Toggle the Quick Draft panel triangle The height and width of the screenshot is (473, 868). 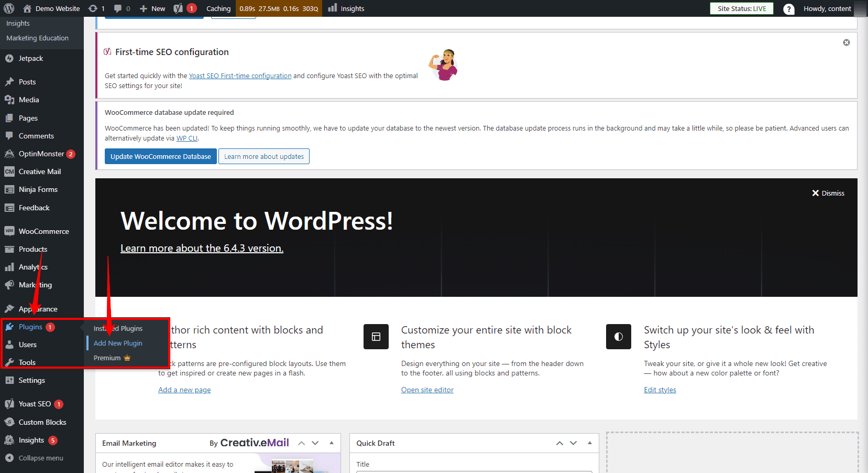click(x=590, y=443)
